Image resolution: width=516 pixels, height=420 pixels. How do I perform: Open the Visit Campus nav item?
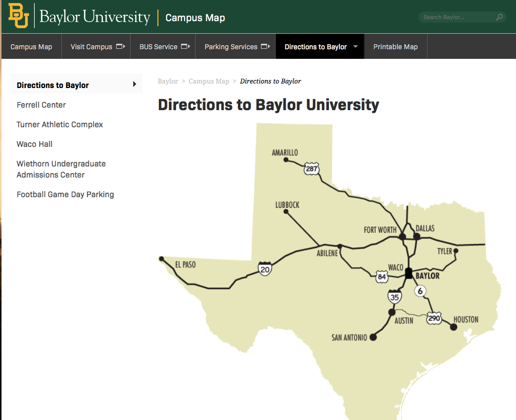point(96,47)
